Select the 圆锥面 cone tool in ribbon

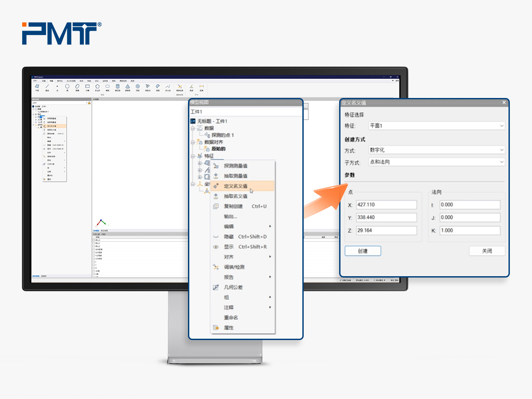[x=128, y=88]
